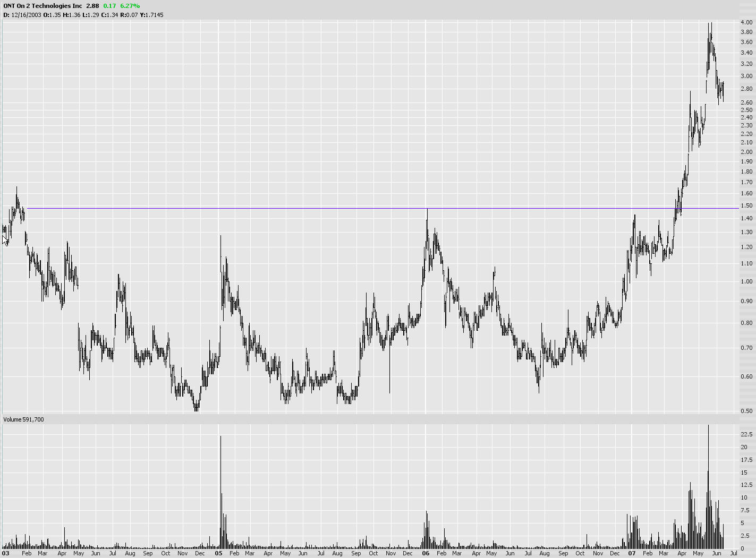The height and width of the screenshot is (558, 756).
Task: Click the 03 year label on time axis
Action: coord(5,553)
